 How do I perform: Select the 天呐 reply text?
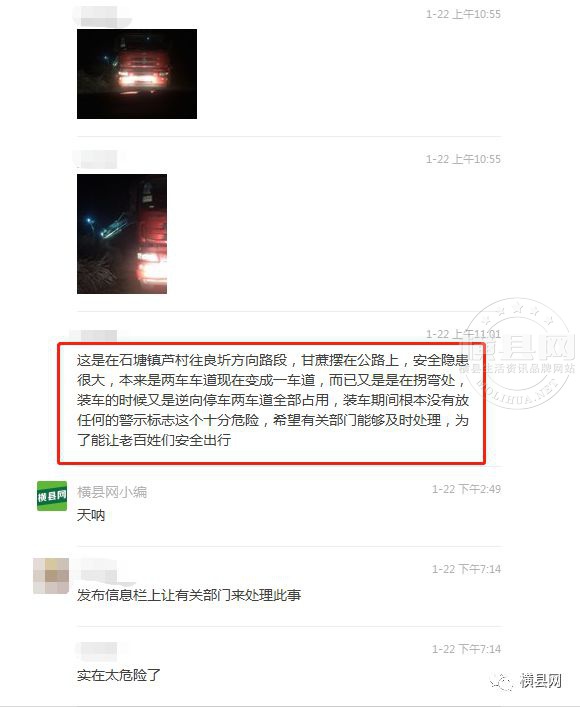91,515
